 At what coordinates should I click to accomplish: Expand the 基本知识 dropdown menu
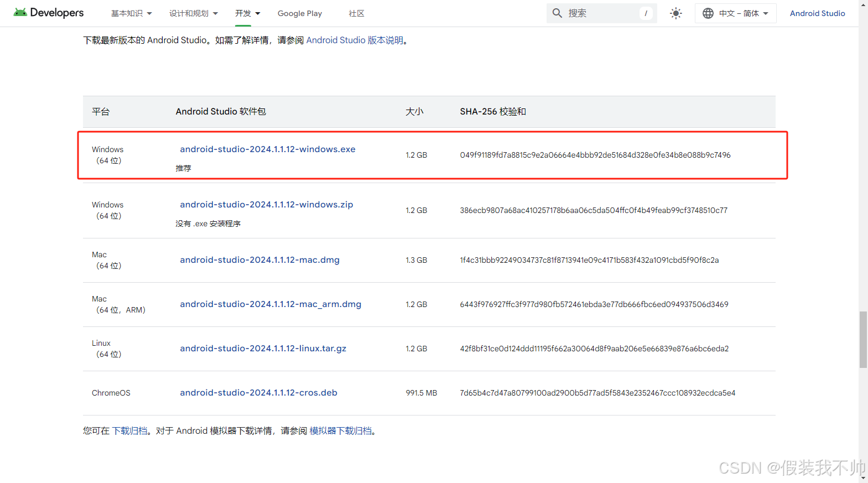pyautogui.click(x=131, y=13)
